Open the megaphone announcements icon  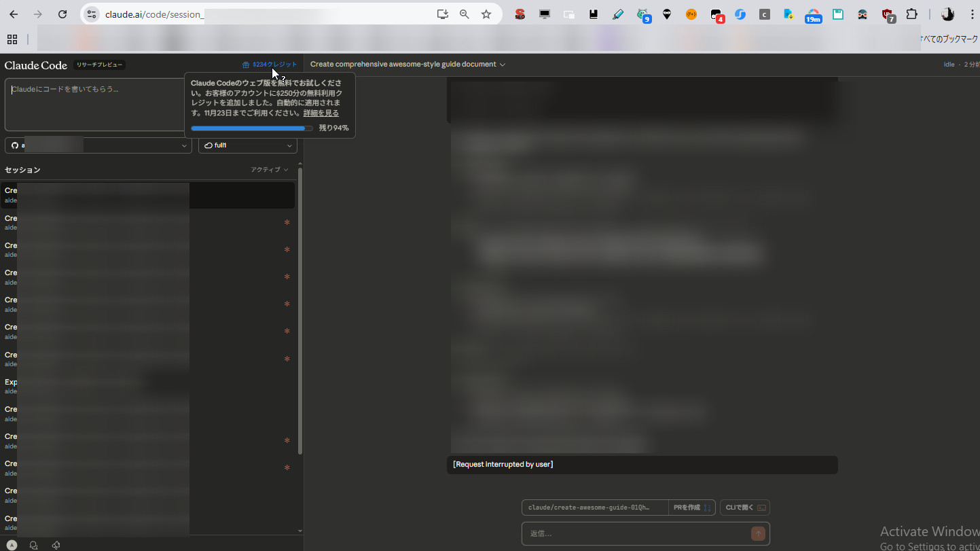click(x=56, y=545)
